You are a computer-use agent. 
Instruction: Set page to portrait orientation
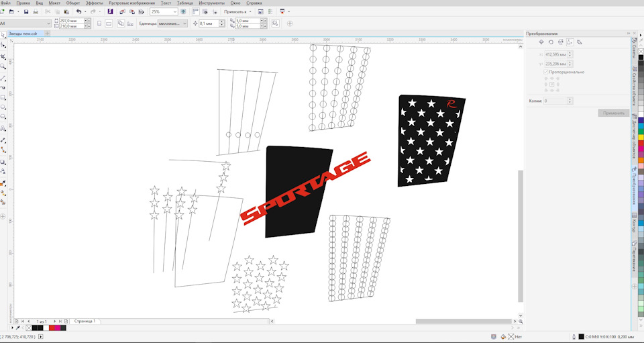coord(99,23)
